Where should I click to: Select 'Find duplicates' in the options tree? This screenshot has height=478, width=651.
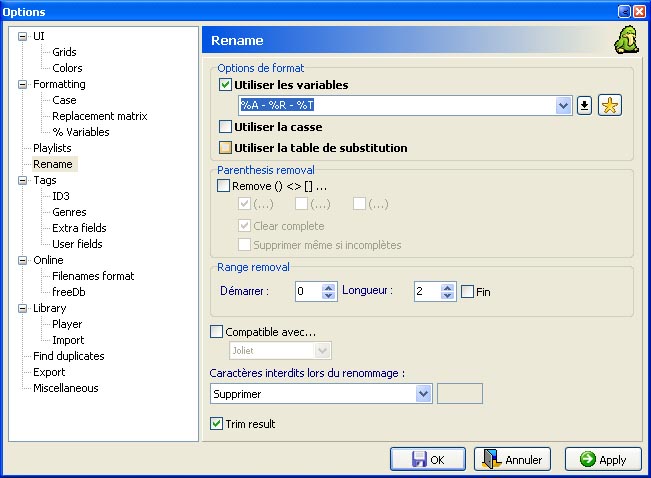pos(68,356)
